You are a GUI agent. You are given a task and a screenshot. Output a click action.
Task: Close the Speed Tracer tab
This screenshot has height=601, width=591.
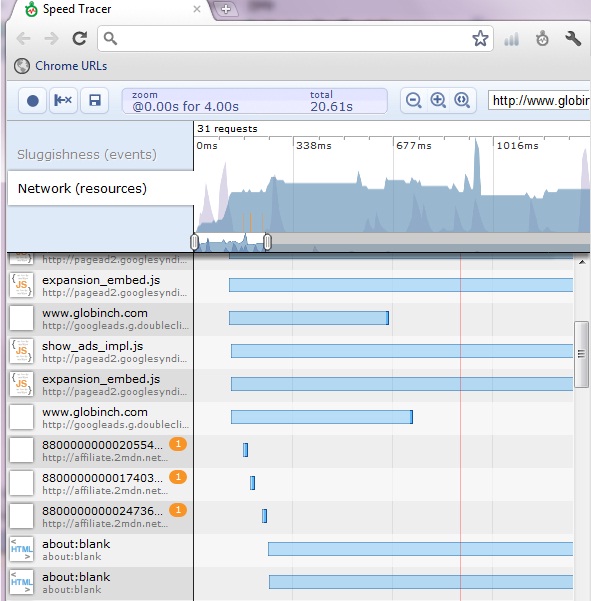[197, 9]
